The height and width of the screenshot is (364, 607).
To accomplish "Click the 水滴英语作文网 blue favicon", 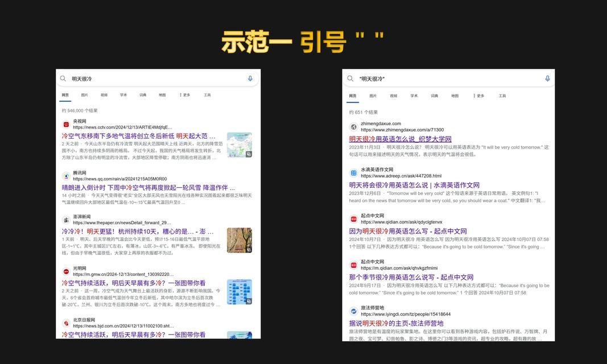I will click(x=353, y=173).
